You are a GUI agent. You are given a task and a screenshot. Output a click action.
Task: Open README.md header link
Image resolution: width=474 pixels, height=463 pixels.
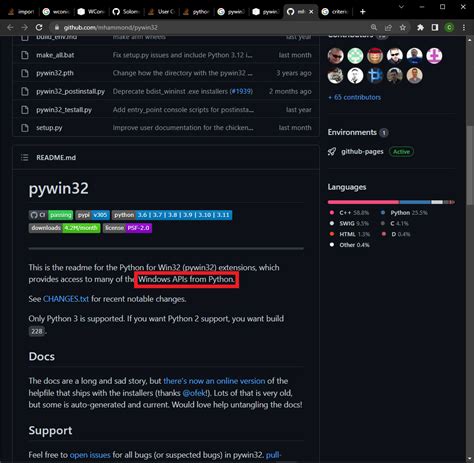tap(56, 157)
